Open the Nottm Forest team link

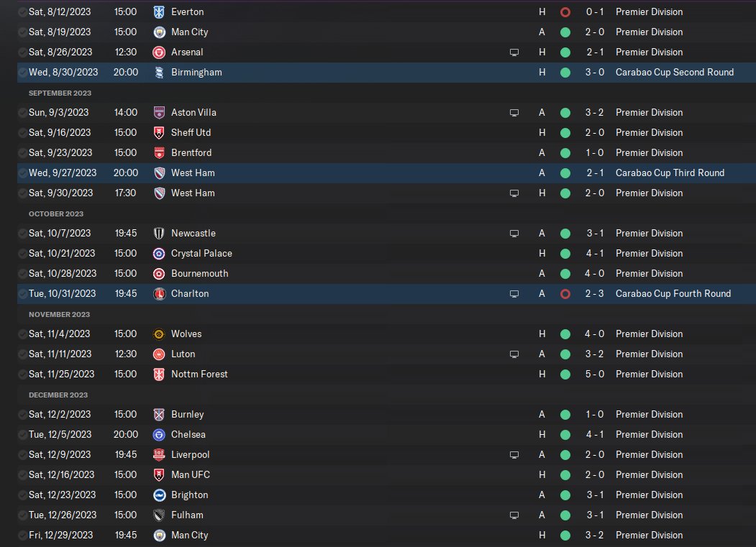(x=199, y=374)
